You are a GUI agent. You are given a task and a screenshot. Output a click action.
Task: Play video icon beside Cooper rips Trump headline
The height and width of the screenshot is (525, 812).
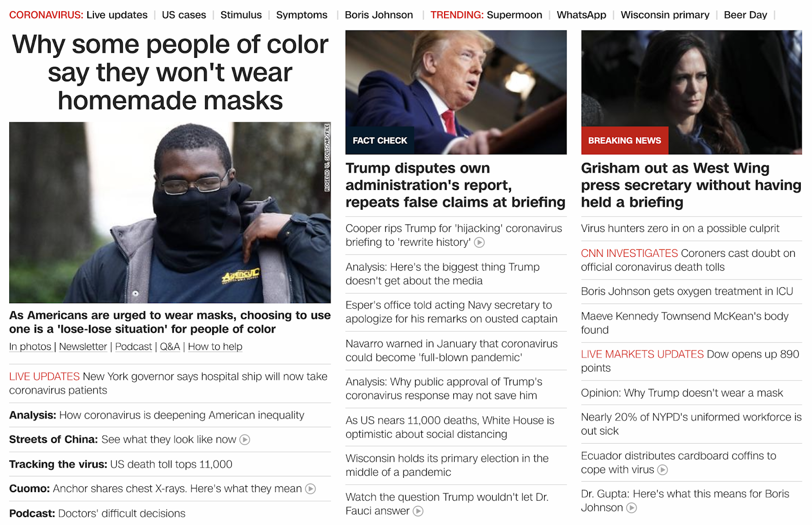(479, 243)
